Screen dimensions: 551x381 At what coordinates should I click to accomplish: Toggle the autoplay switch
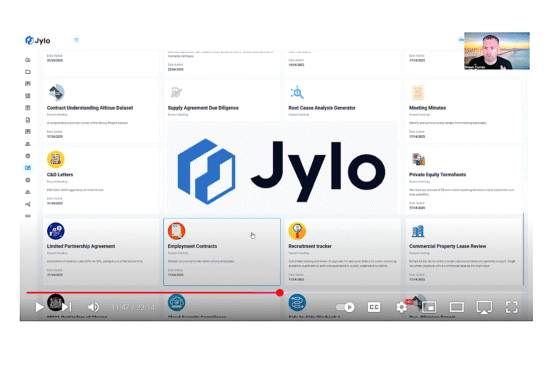[345, 307]
